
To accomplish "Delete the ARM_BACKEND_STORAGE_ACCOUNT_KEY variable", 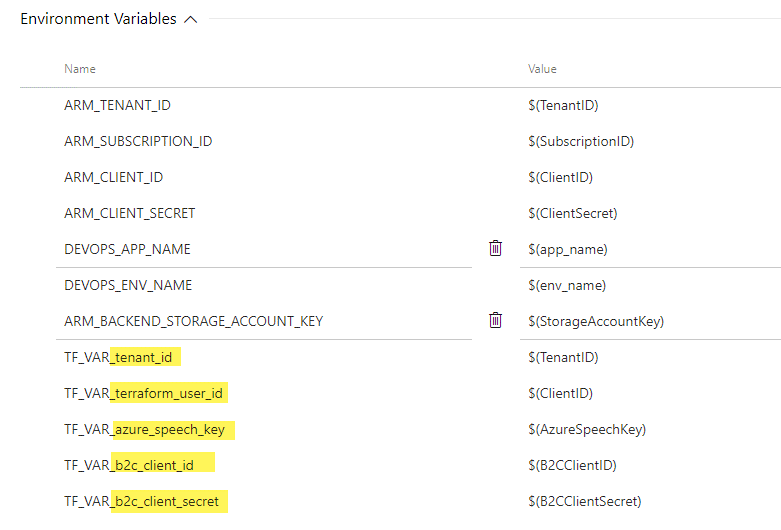I will point(495,320).
